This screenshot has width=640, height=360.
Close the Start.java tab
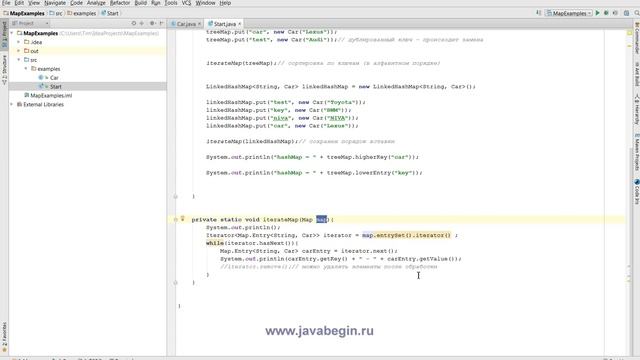pos(240,24)
